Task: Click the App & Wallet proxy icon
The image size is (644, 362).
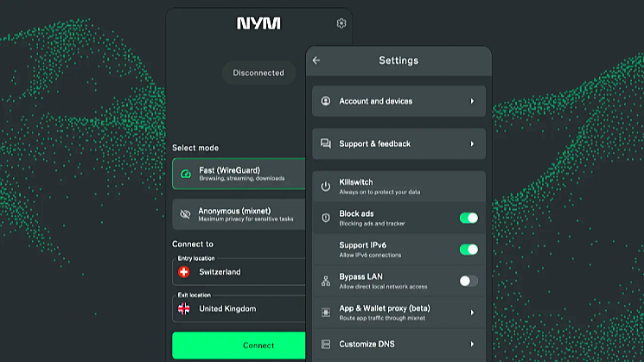Action: [326, 313]
